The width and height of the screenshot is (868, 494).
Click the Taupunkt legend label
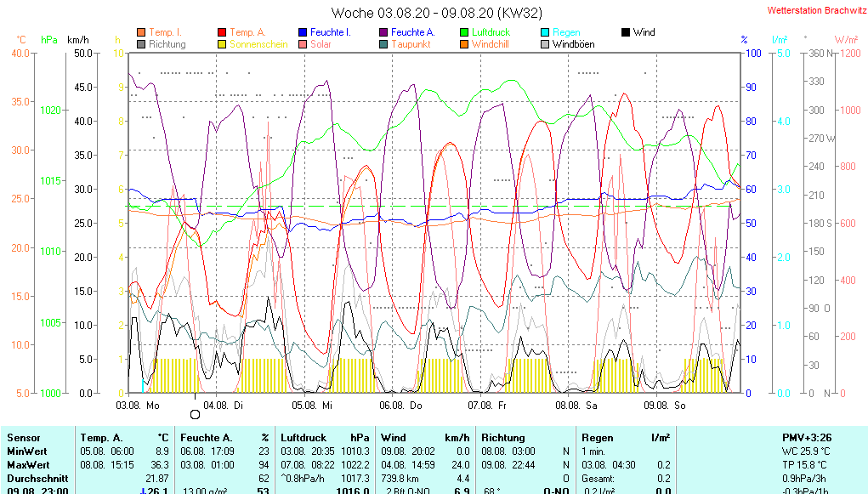click(x=411, y=44)
